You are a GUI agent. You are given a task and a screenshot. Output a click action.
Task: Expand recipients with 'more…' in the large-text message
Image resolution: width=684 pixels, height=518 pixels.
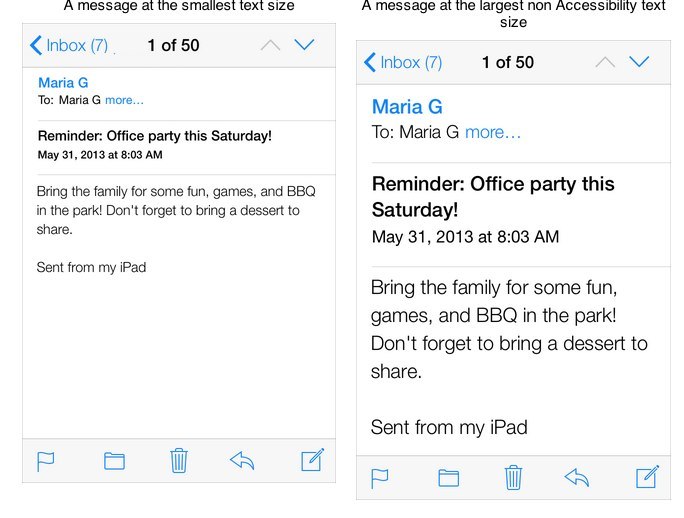tap(493, 132)
